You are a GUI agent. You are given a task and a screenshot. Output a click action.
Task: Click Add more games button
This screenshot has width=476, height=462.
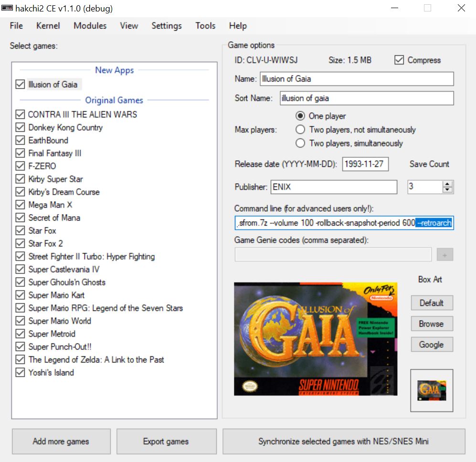(61, 441)
